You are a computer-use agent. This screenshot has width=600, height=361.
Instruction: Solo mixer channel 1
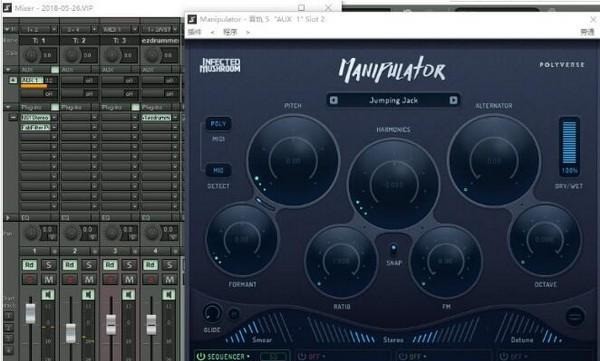pos(49,265)
